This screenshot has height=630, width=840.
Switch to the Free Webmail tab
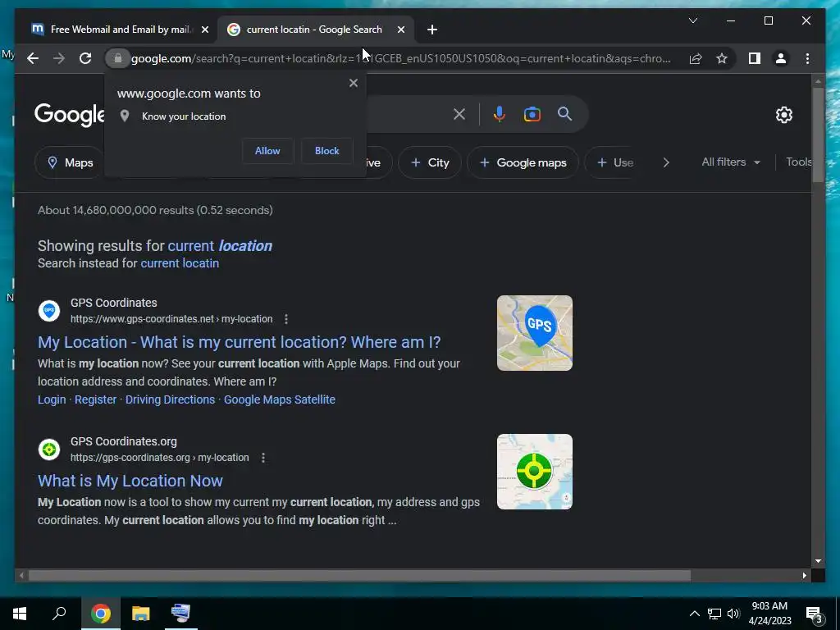point(119,30)
